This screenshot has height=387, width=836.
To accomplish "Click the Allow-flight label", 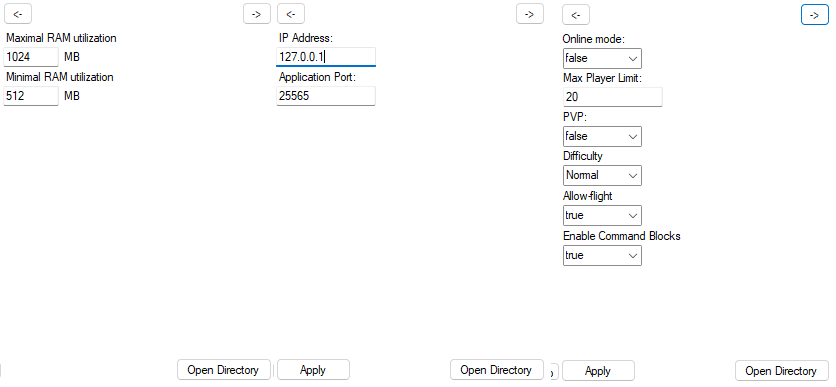I will pyautogui.click(x=588, y=196).
